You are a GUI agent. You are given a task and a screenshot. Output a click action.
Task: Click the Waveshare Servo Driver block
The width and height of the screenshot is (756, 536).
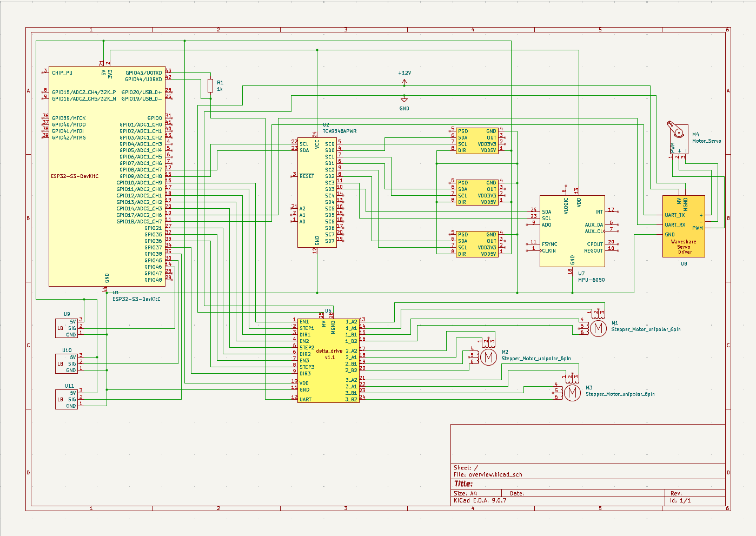684,226
